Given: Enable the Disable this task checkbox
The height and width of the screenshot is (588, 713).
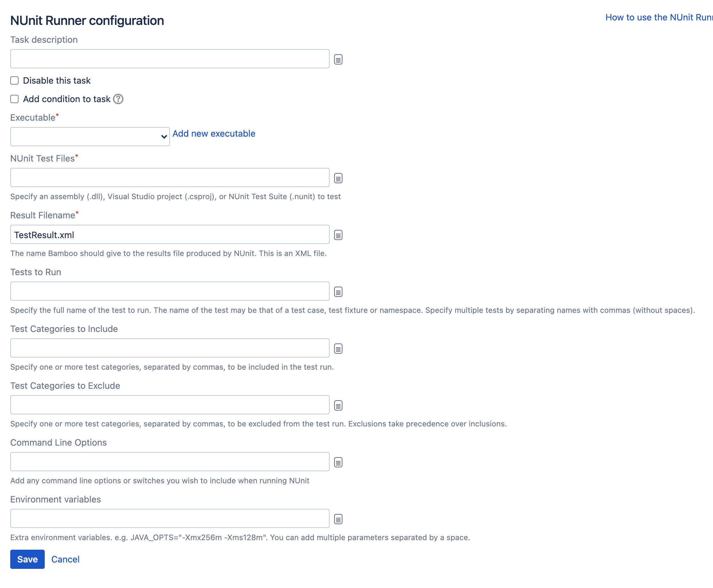Looking at the screenshot, I should 15,80.
